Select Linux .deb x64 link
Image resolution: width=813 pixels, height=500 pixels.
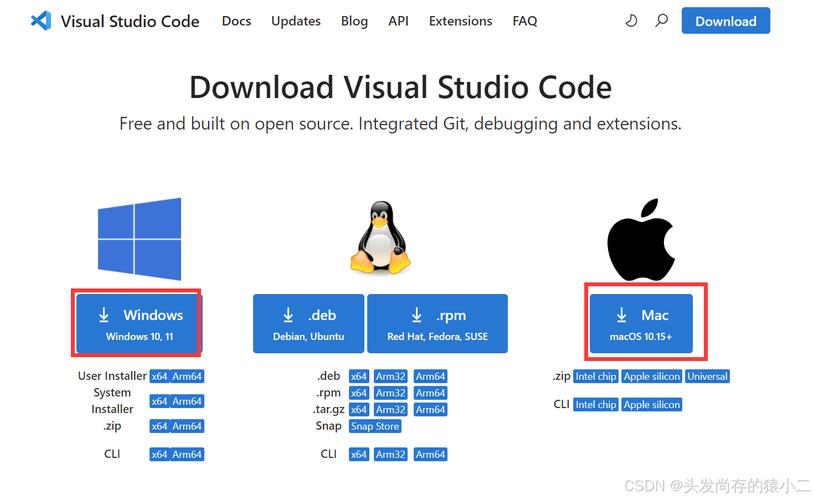click(x=359, y=376)
